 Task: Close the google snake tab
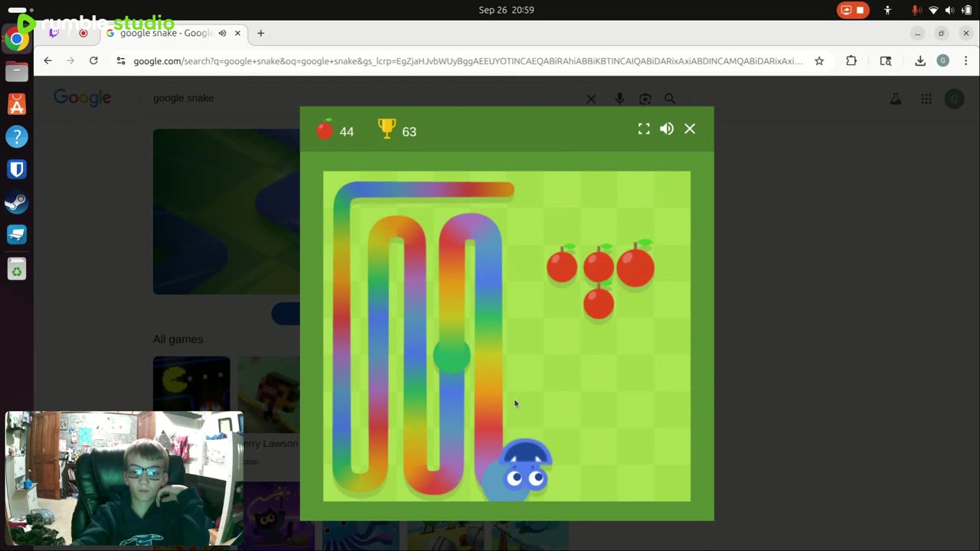[x=238, y=34]
